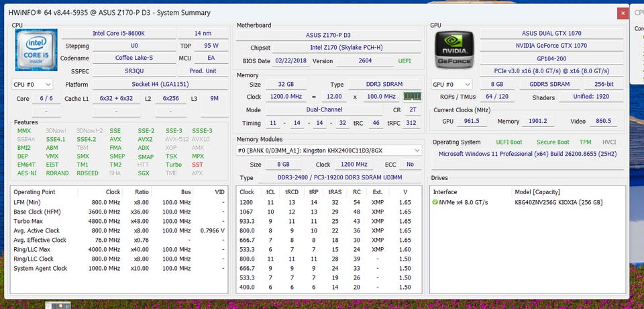Click the Intel Core i5-8600K name field
Image resolution: width=644 pixels, height=309 pixels.
point(119,34)
